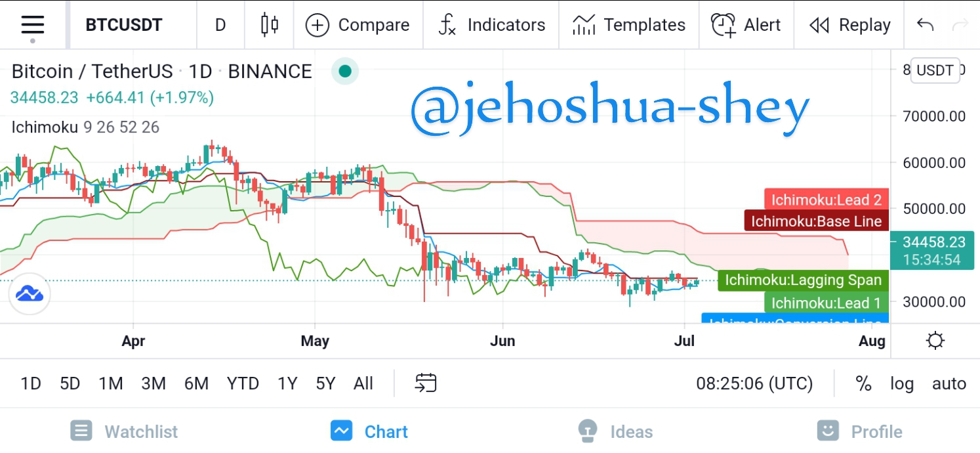This screenshot has width=980, height=453.
Task: Select the 3M date range
Action: [x=153, y=383]
